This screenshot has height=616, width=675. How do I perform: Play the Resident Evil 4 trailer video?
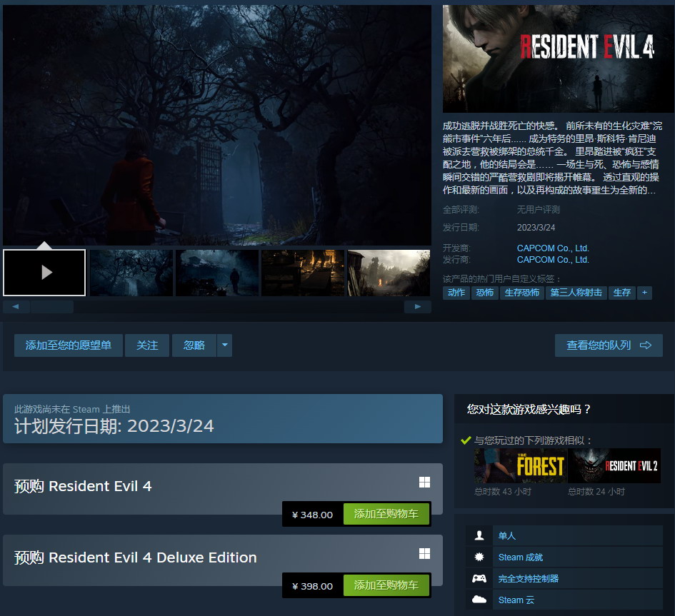click(44, 272)
